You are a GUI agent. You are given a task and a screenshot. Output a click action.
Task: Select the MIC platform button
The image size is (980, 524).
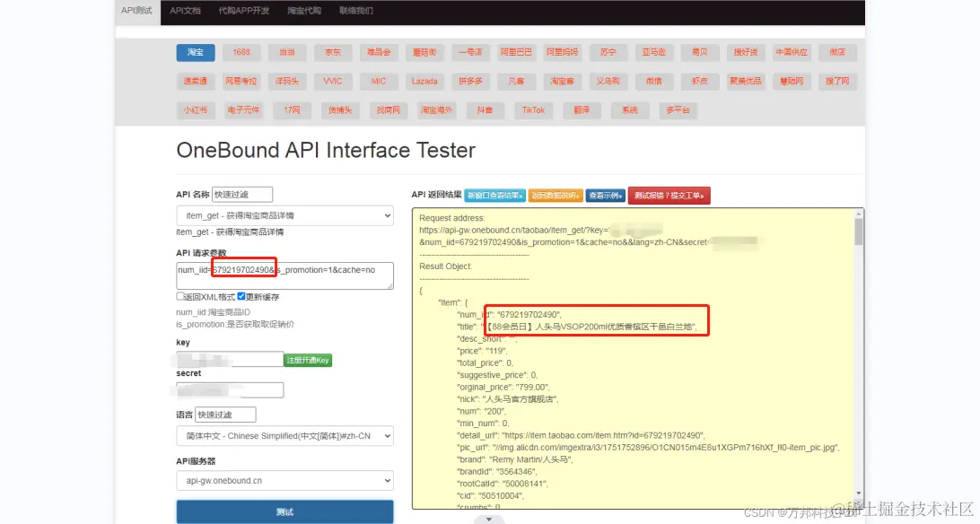tap(379, 81)
